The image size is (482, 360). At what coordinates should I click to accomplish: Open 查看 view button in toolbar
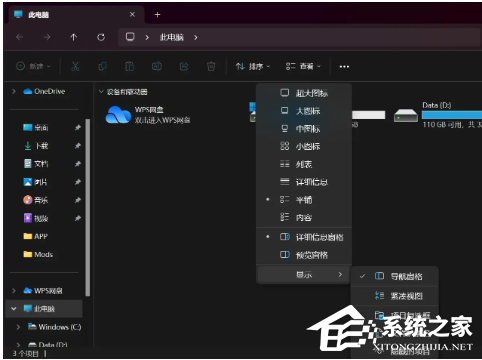point(303,66)
